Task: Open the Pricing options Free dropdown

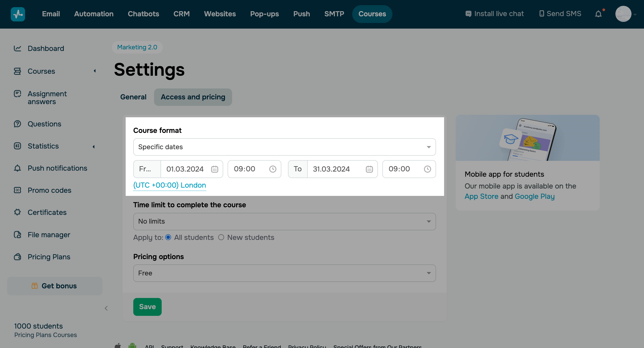Action: pyautogui.click(x=284, y=273)
